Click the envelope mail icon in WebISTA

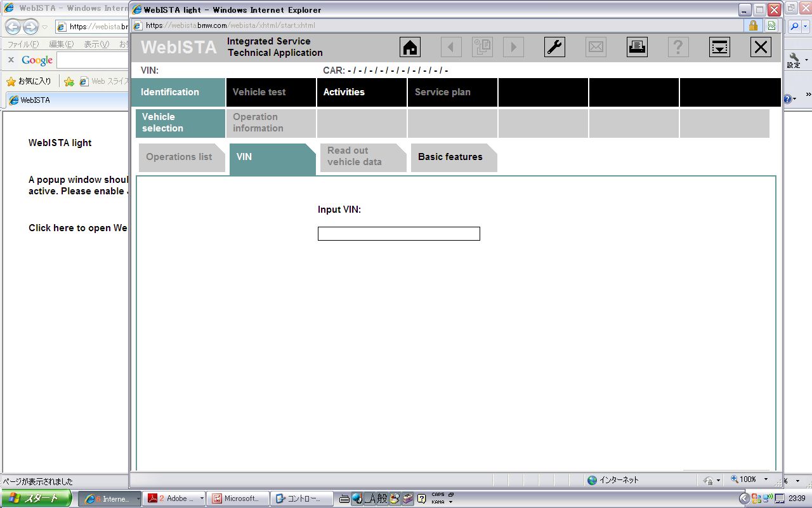(x=596, y=47)
